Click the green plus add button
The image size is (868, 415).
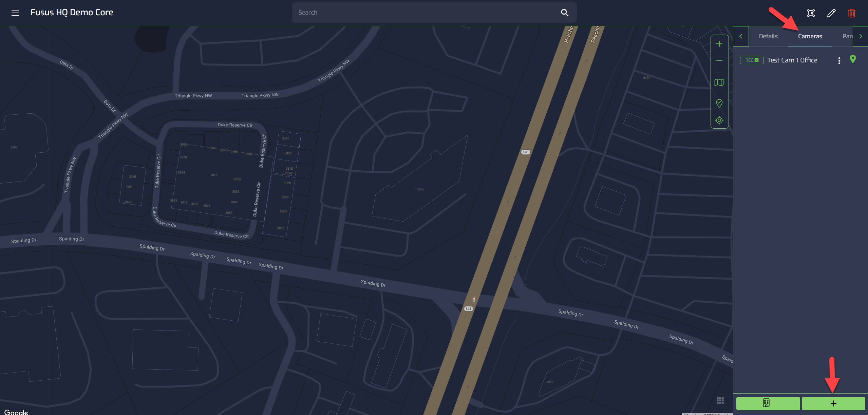833,403
